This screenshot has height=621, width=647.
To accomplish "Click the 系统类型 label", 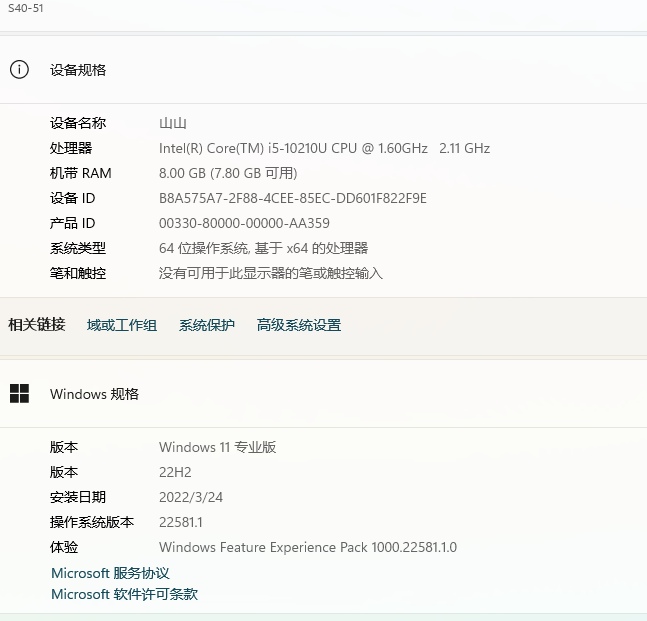I will [78, 248].
